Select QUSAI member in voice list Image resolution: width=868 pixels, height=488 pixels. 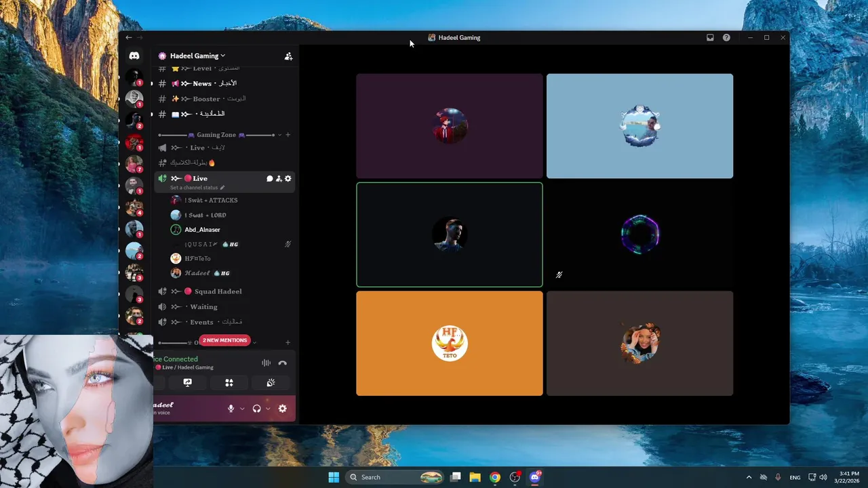231,244
